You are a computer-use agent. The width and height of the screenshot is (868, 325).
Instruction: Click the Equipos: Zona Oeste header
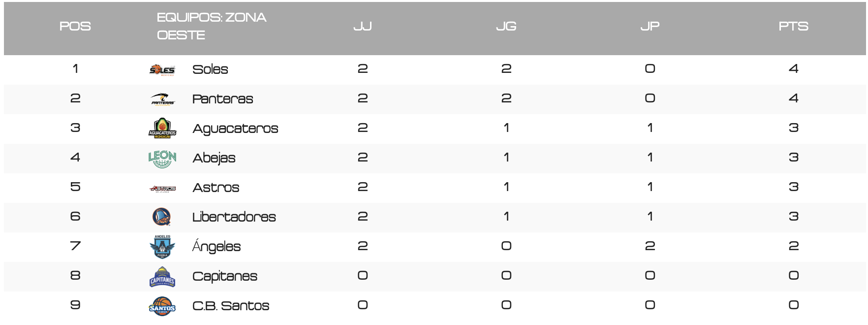tap(212, 27)
